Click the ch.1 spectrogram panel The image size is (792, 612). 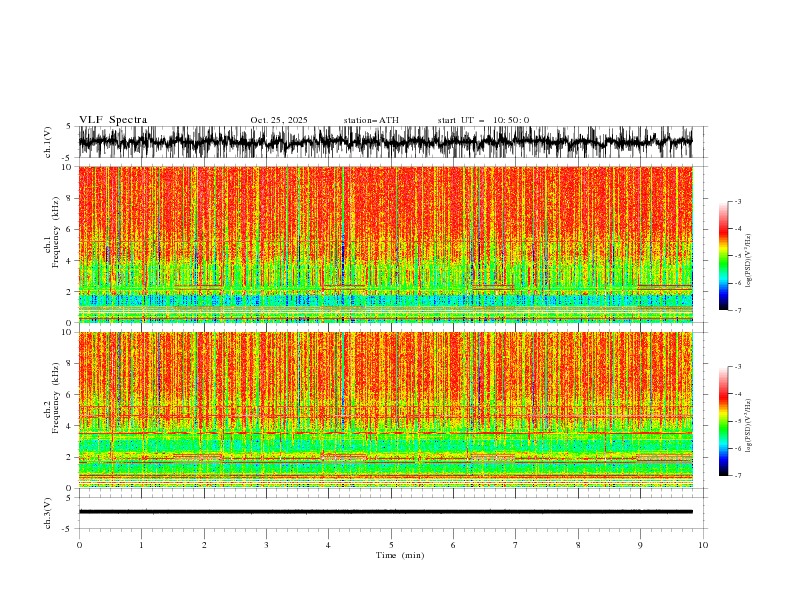coord(385,244)
